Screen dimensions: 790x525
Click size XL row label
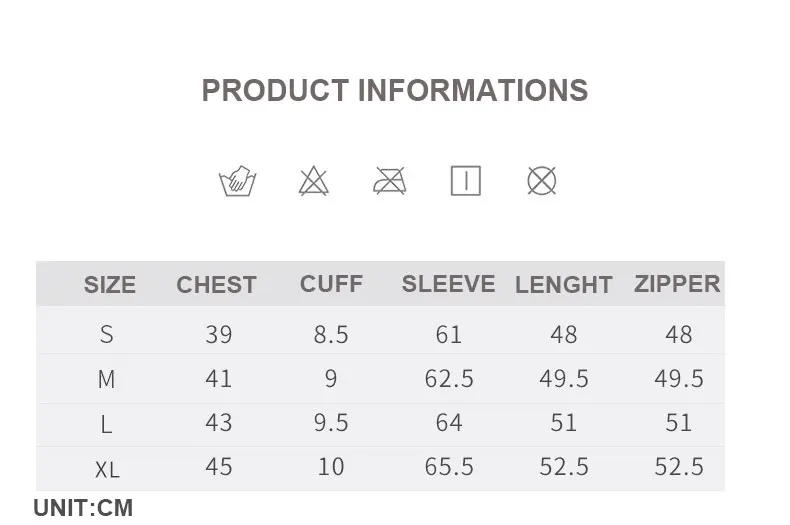coord(107,468)
